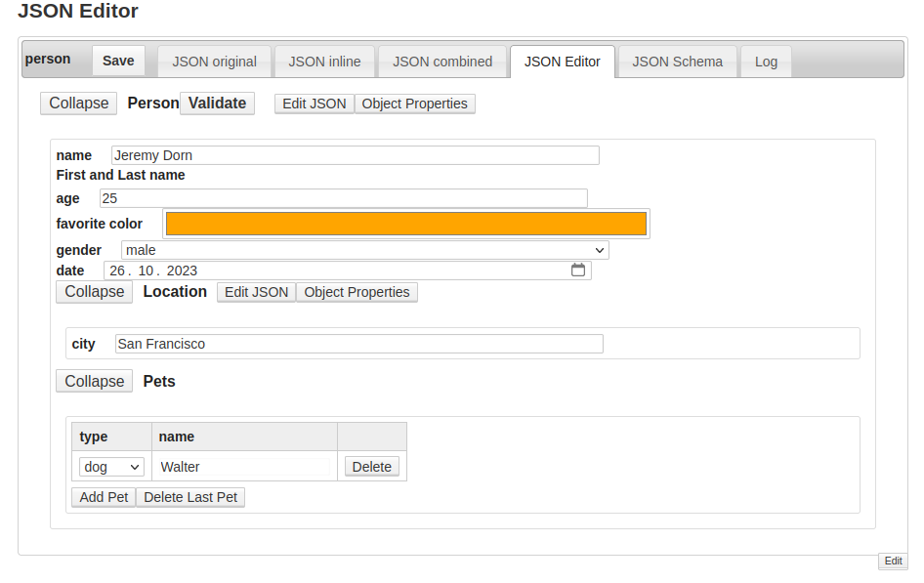
Task: Open the JSON Schema tab
Action: click(x=677, y=62)
